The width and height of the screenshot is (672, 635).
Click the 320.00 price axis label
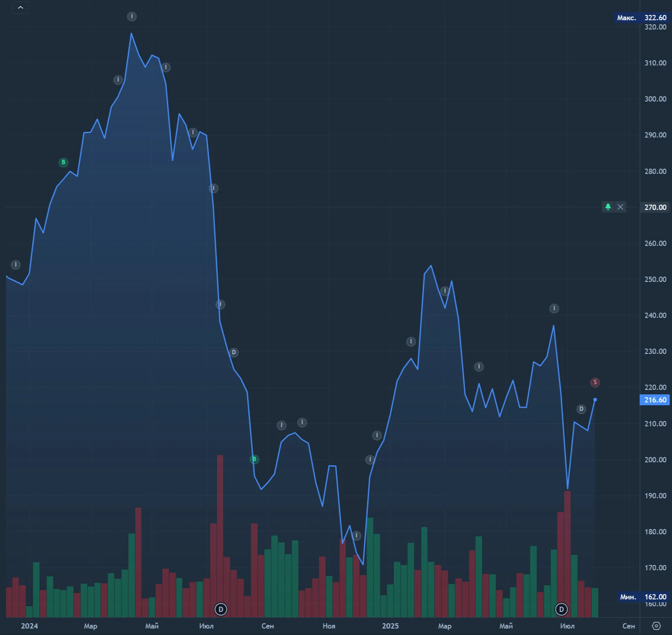point(655,27)
